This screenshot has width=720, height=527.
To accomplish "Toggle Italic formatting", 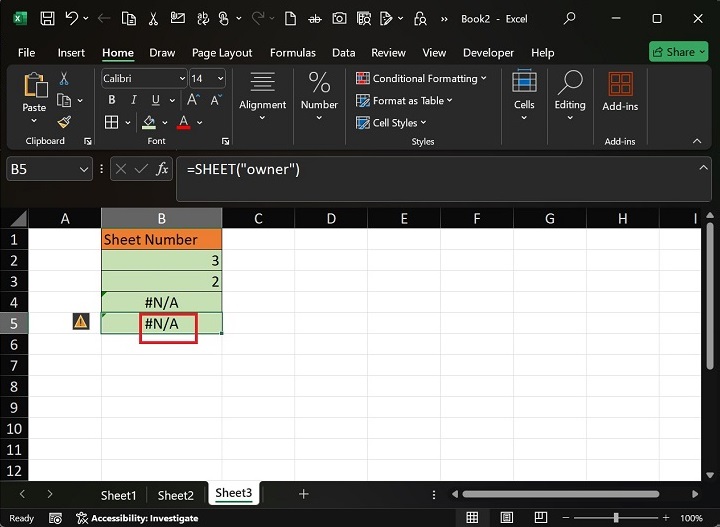I will [x=133, y=100].
